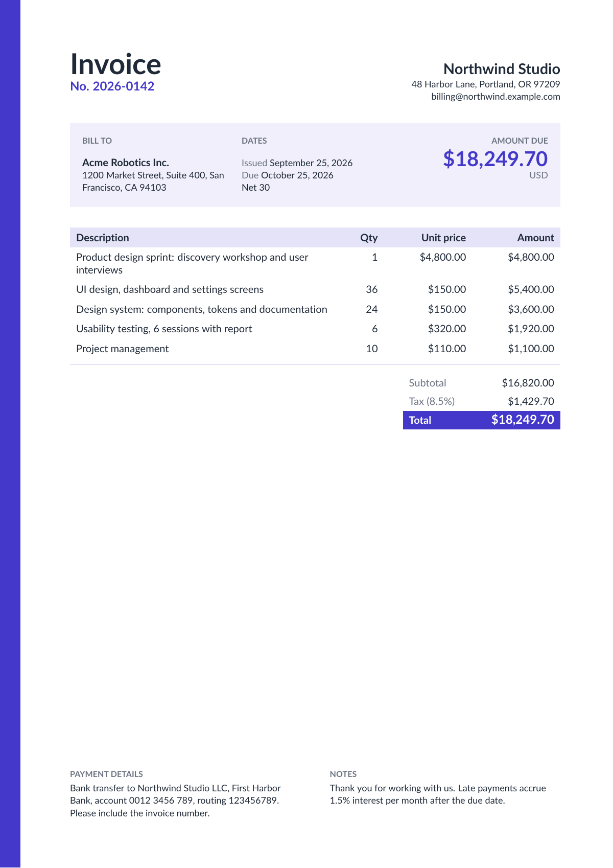
Task: Select the UI design, dashboard and settings row
Action: 315,289
